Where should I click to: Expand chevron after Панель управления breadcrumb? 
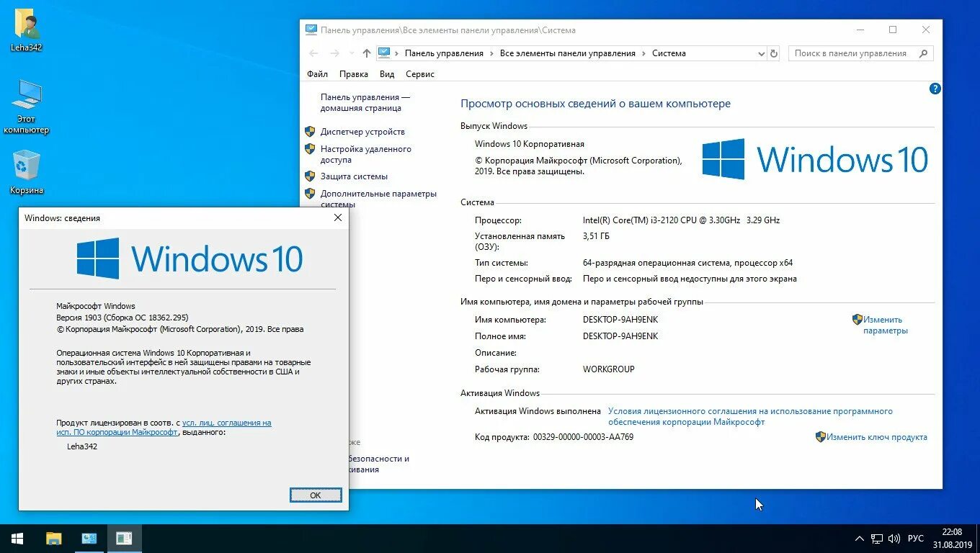click(491, 53)
